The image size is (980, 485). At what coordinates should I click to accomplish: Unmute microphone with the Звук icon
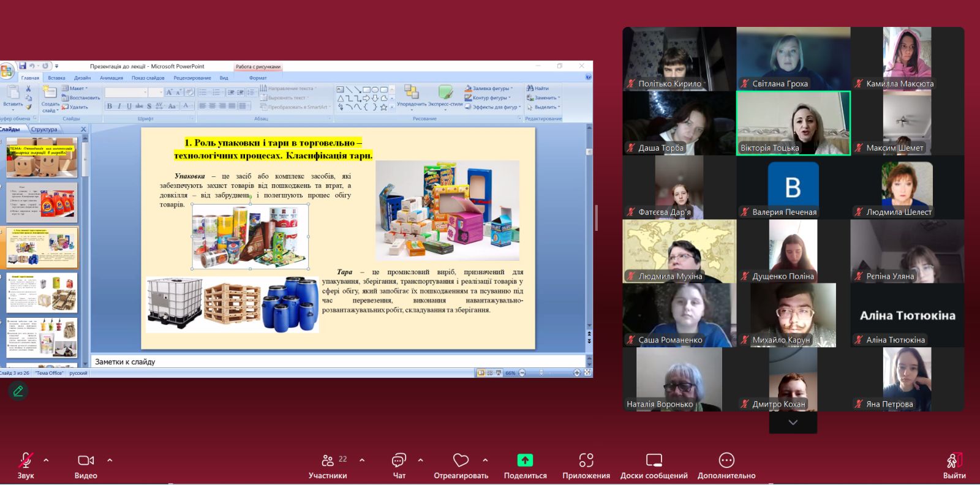(x=26, y=461)
